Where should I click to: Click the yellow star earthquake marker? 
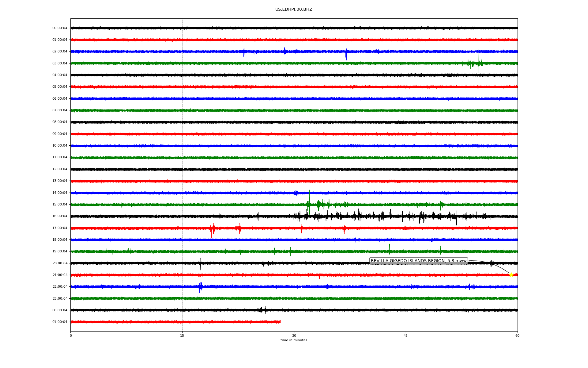click(511, 275)
